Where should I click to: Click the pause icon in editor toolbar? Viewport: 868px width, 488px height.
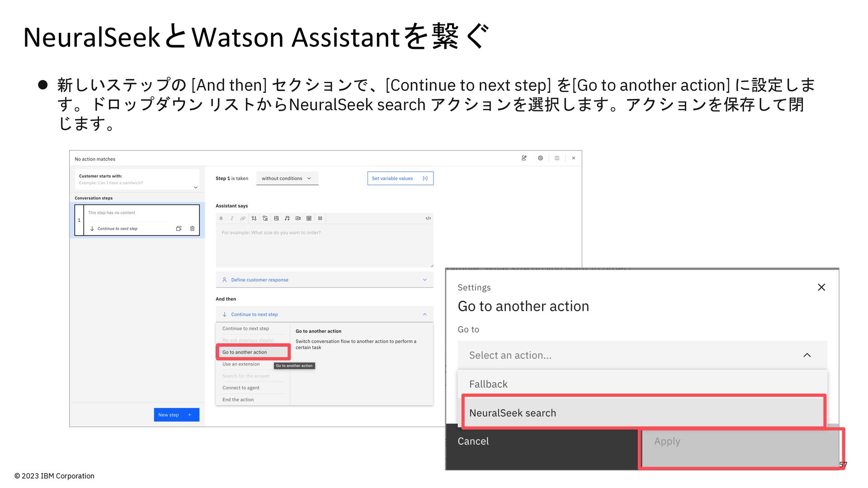(320, 218)
